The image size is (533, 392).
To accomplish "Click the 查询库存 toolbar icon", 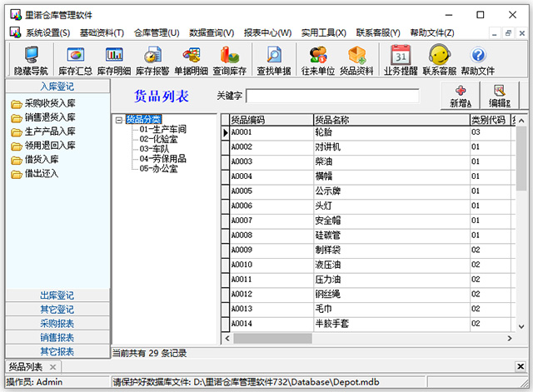I will click(x=230, y=60).
